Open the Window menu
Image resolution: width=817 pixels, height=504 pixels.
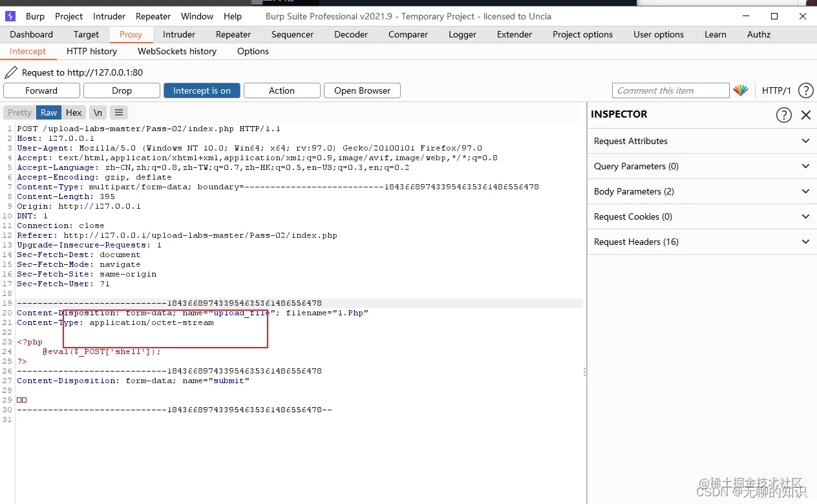point(197,16)
